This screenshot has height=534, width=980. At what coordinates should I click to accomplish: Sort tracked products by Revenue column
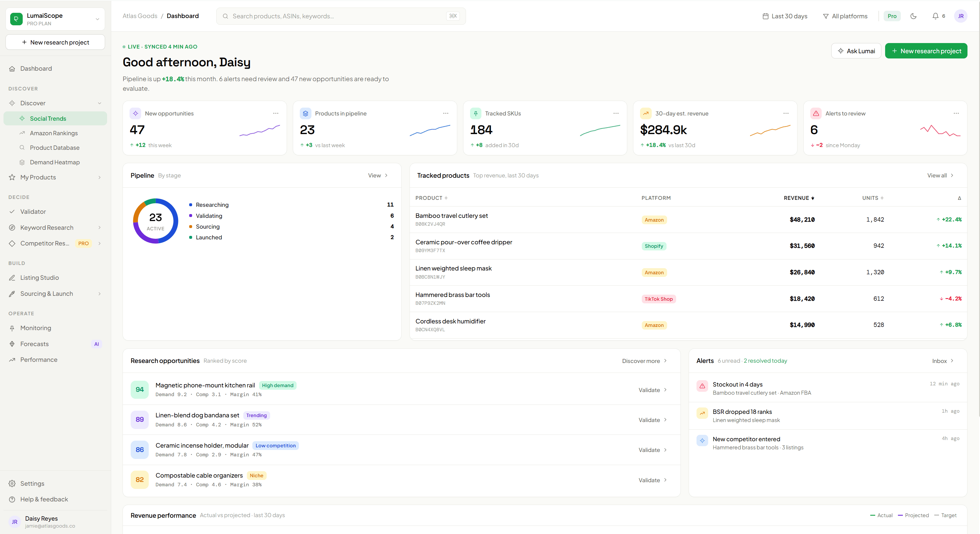point(799,198)
